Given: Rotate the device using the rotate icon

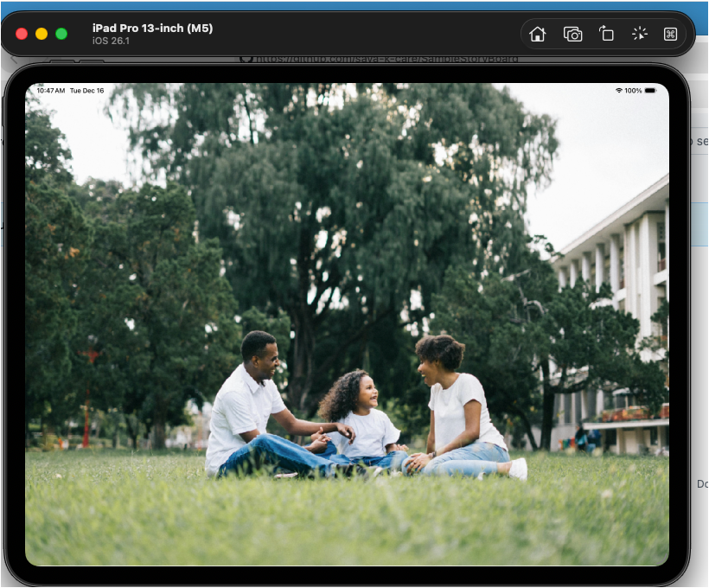Looking at the screenshot, I should click(x=606, y=34).
